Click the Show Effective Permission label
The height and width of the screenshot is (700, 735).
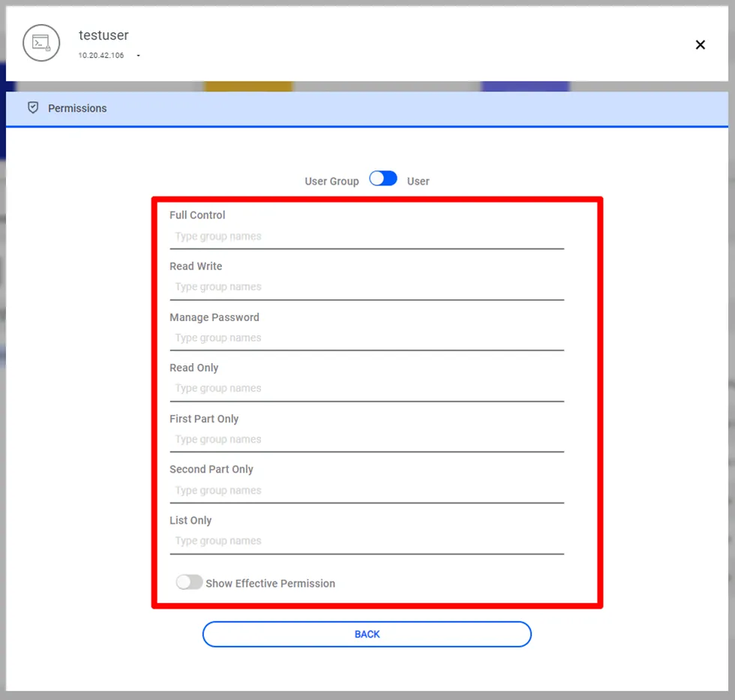click(271, 583)
